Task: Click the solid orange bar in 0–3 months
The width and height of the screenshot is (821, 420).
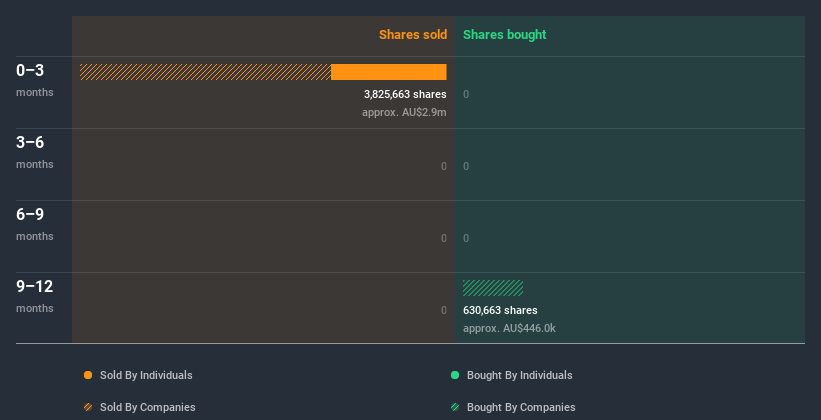Action: click(388, 72)
